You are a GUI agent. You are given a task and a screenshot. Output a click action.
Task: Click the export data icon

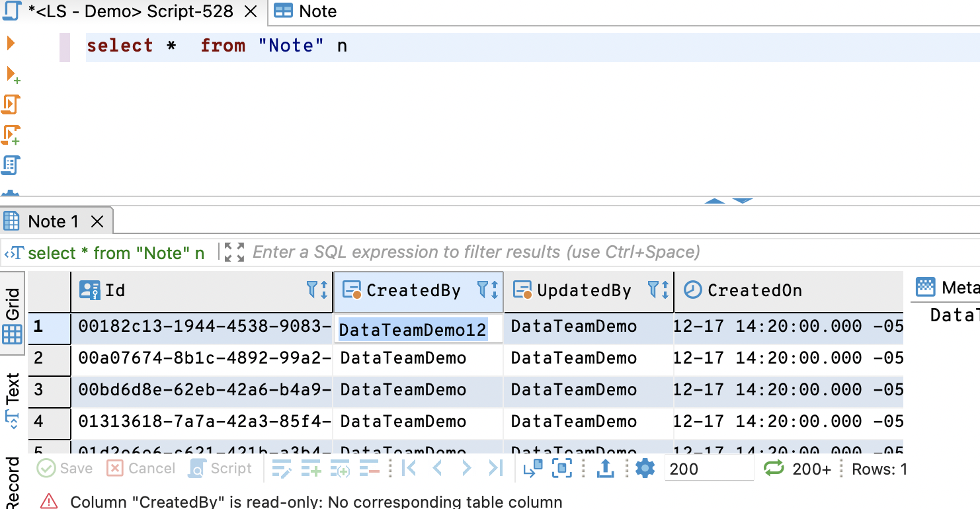(x=606, y=469)
